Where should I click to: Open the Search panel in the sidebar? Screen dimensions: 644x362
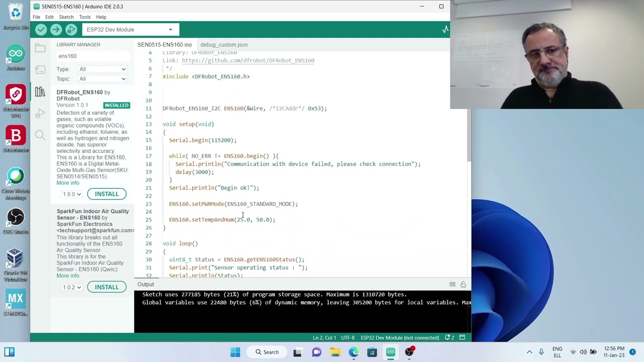pyautogui.click(x=40, y=135)
